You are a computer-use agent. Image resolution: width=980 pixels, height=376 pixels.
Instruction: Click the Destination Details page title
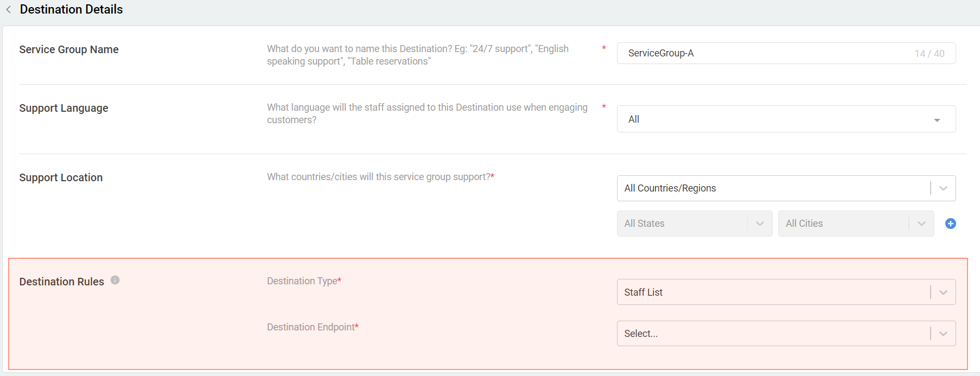pos(71,10)
